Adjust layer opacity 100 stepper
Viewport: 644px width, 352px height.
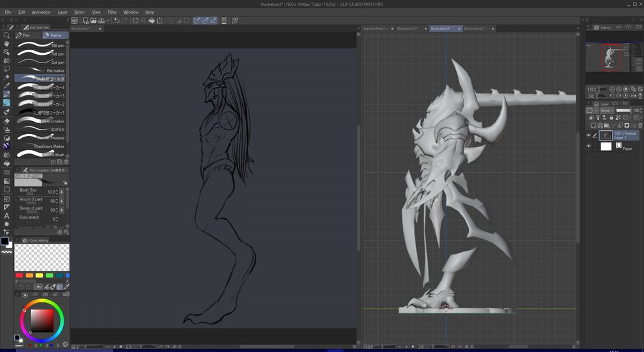tap(641, 110)
